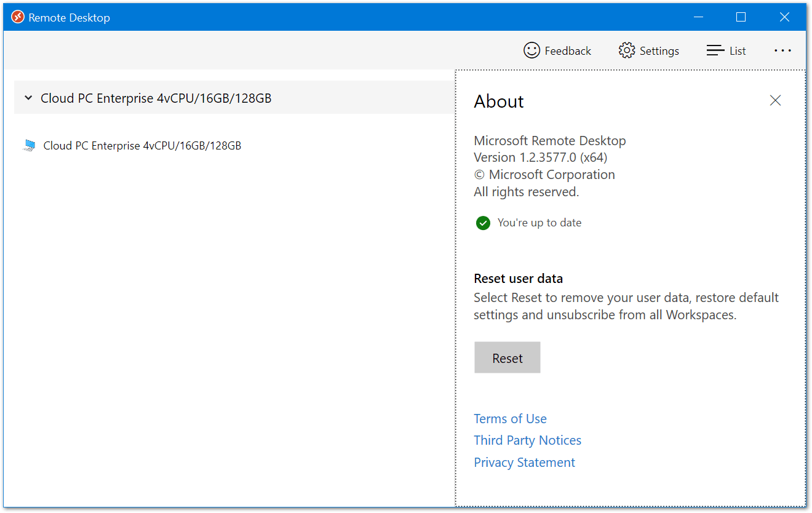Image resolution: width=812 pixels, height=513 pixels.
Task: Click the "Version 1.2.3577.0 (x64)" text
Action: 541,157
